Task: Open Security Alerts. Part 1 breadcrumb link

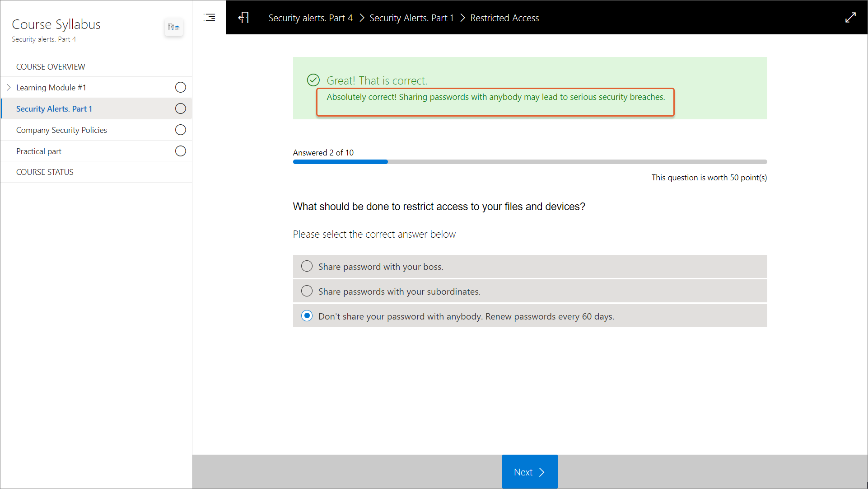Action: (411, 18)
